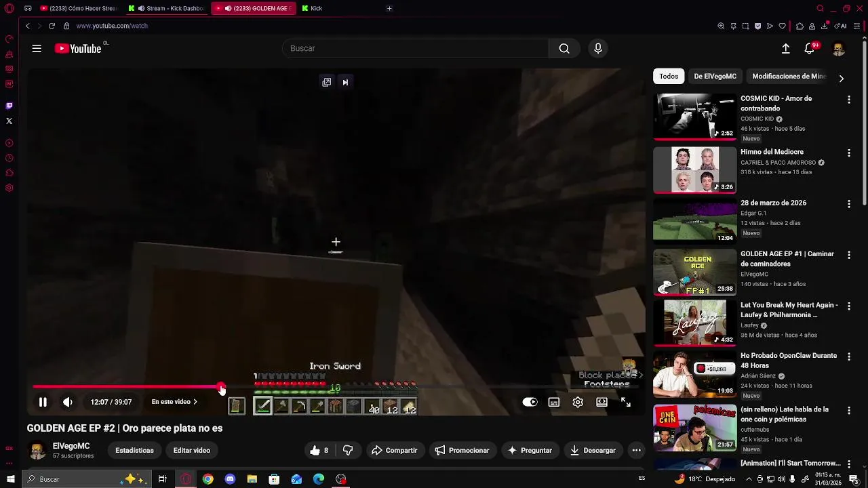The width and height of the screenshot is (868, 488).
Task: Open YouTube upload create button
Action: click(x=785, y=48)
